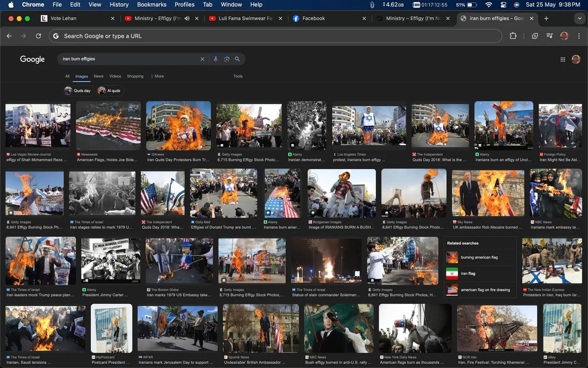Open the Tools filter options
Image resolution: width=588 pixels, height=368 pixels.
point(238,76)
